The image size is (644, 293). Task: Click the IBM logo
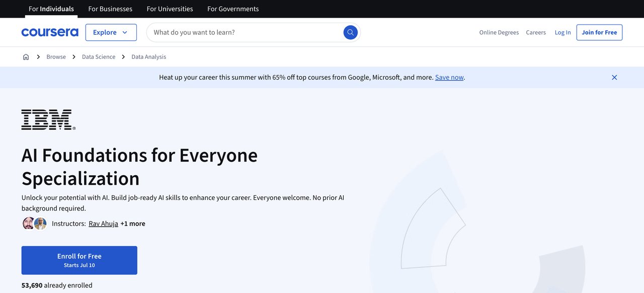[x=47, y=119]
